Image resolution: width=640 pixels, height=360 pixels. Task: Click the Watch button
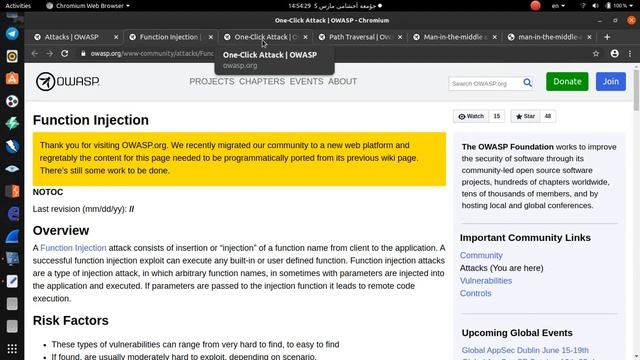pyautogui.click(x=471, y=116)
